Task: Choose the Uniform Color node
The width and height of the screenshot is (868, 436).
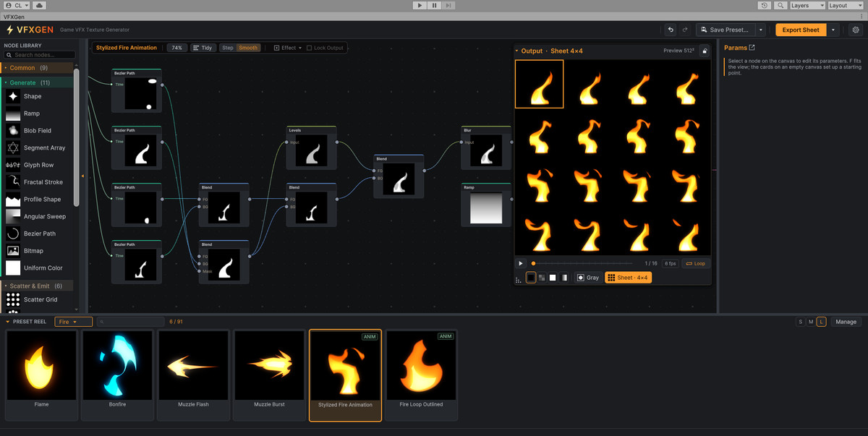Action: tap(38, 268)
